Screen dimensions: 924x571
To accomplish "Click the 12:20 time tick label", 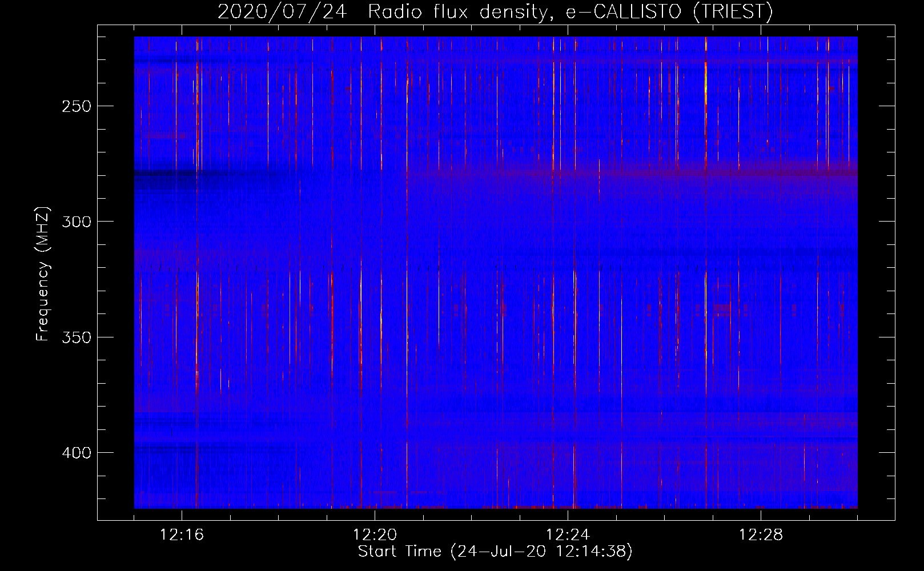I will [x=375, y=535].
